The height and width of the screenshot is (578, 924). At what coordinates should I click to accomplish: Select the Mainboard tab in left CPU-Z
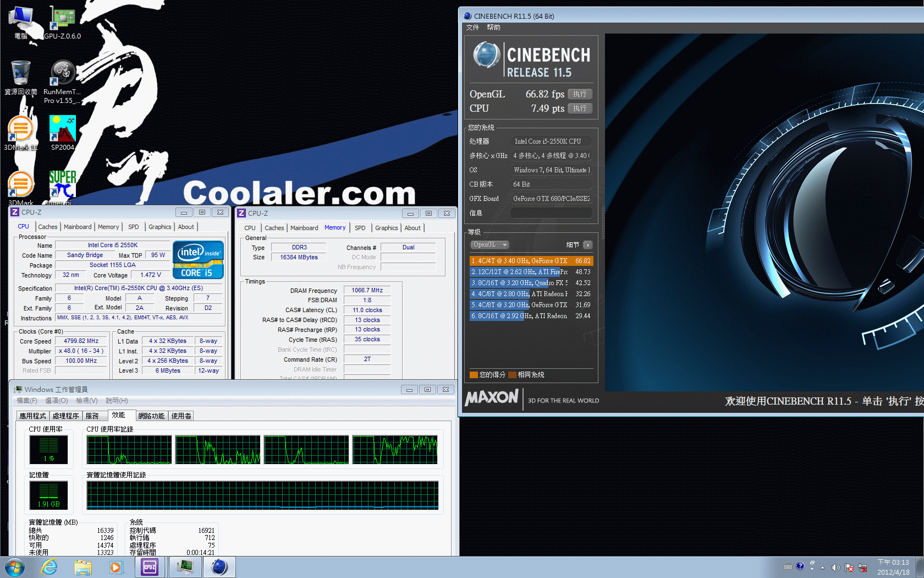pyautogui.click(x=78, y=227)
